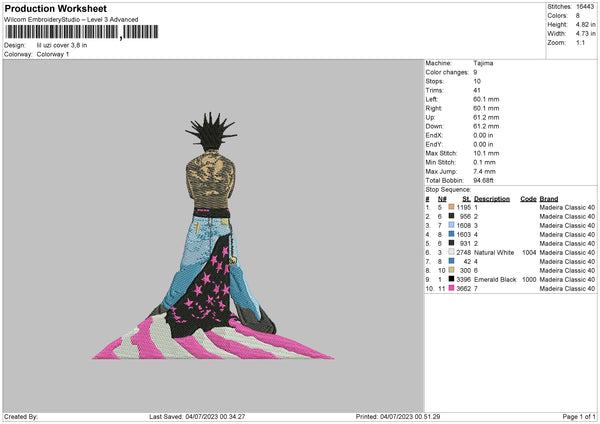
Task: Click the stitch count 3662
Action: (x=463, y=289)
